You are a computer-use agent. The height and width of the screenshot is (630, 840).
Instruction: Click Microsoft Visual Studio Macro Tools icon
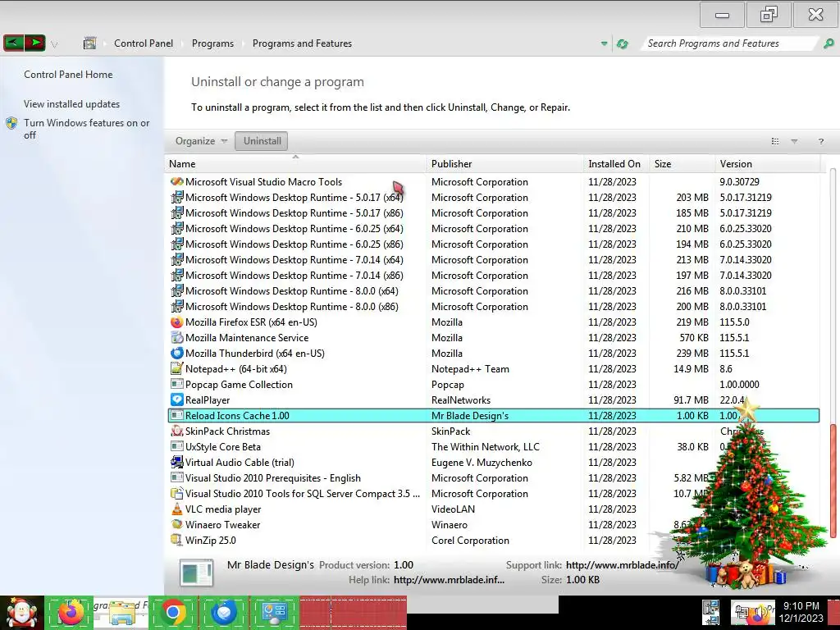pyautogui.click(x=177, y=181)
